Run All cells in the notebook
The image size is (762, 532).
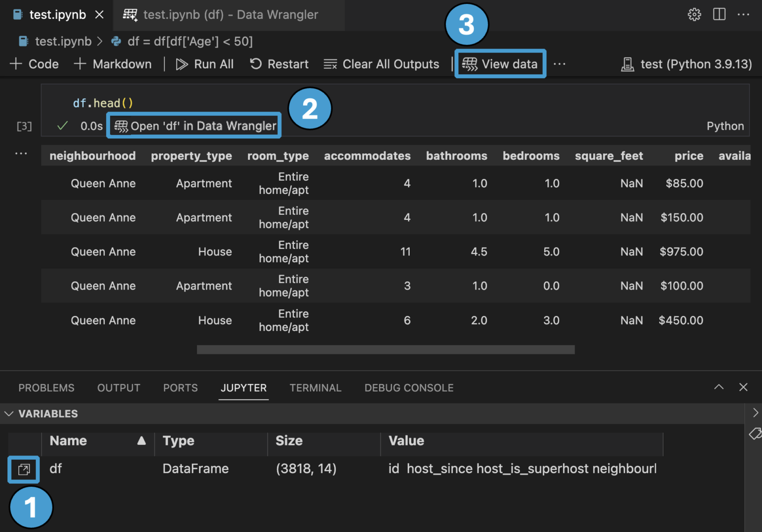205,64
